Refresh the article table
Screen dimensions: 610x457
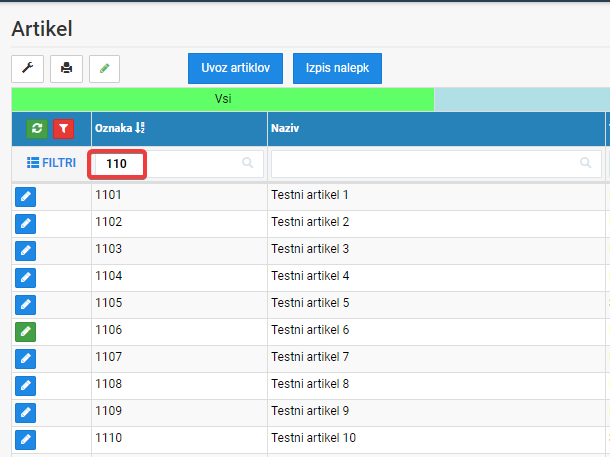[x=37, y=129]
